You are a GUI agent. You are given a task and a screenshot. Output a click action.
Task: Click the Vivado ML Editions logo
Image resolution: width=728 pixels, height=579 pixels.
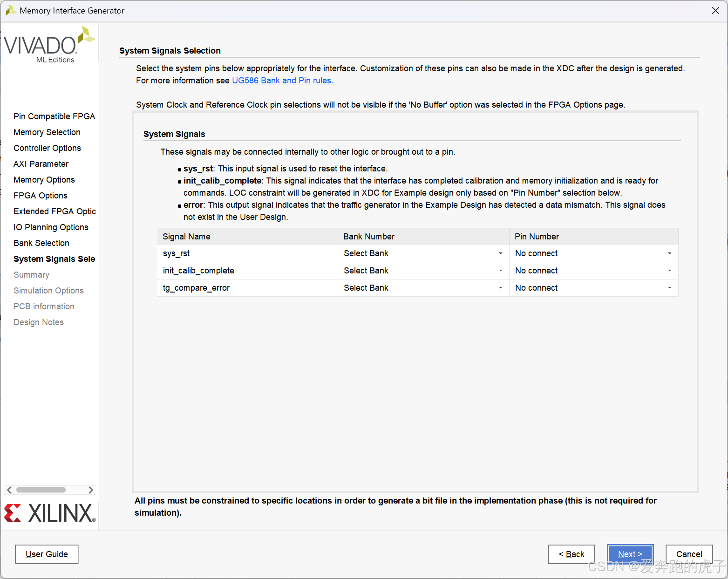coord(49,45)
